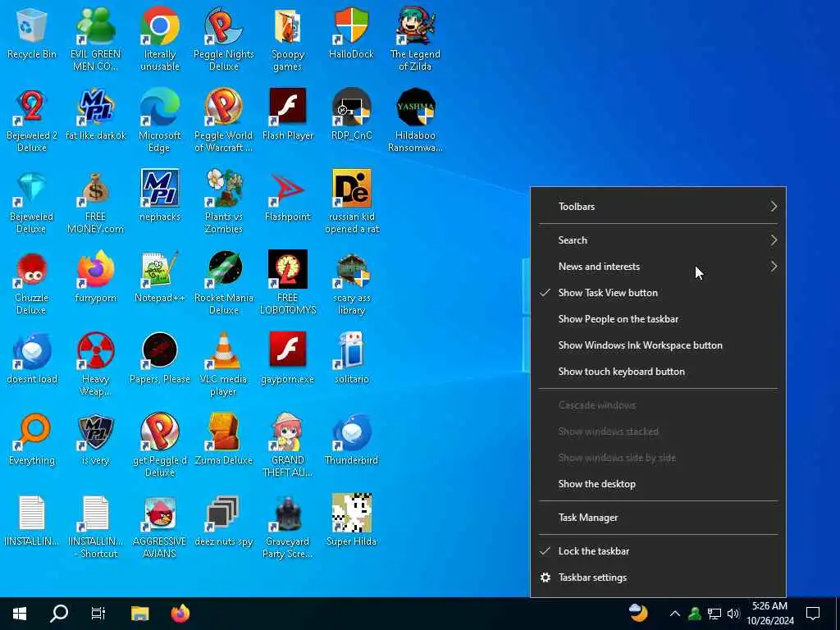Click the RDP_CnC shortcut icon
Image resolution: width=840 pixels, height=630 pixels.
click(x=351, y=107)
